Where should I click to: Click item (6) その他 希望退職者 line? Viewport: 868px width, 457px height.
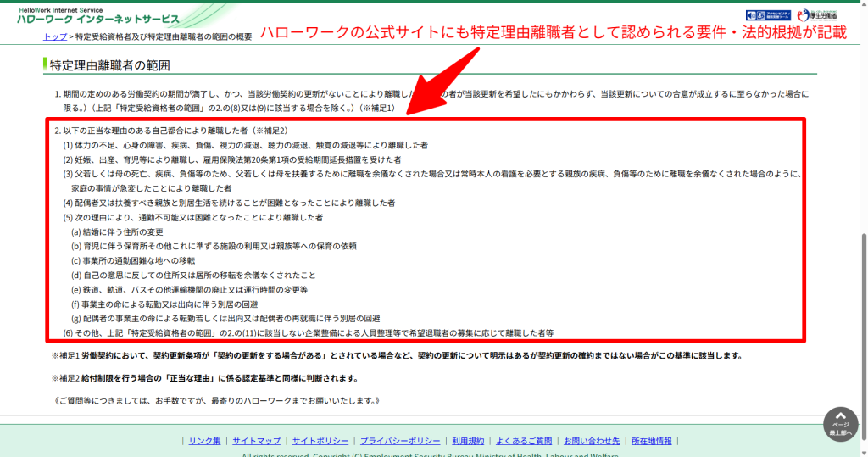(309, 333)
